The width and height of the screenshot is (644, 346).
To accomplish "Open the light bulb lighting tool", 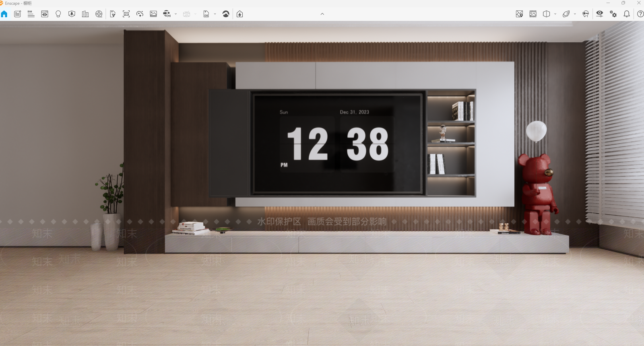I will [x=58, y=14].
